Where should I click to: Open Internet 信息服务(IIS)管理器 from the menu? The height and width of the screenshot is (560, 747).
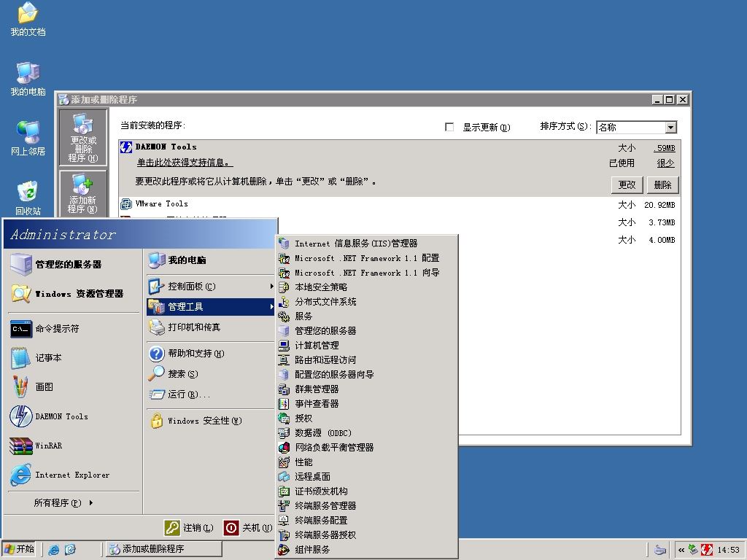coord(367,244)
